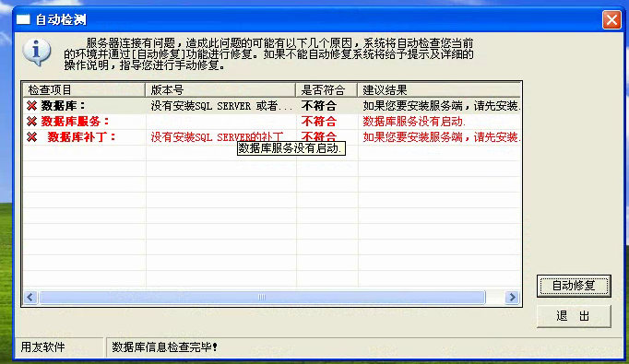Close the 自动检测 dialog window

611,19
